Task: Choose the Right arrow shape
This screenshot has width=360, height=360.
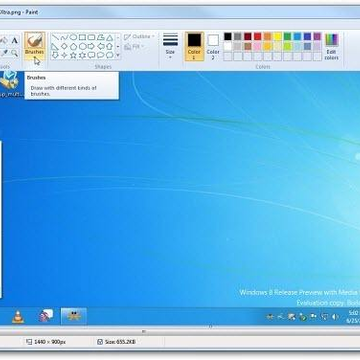Action: tap(91, 46)
